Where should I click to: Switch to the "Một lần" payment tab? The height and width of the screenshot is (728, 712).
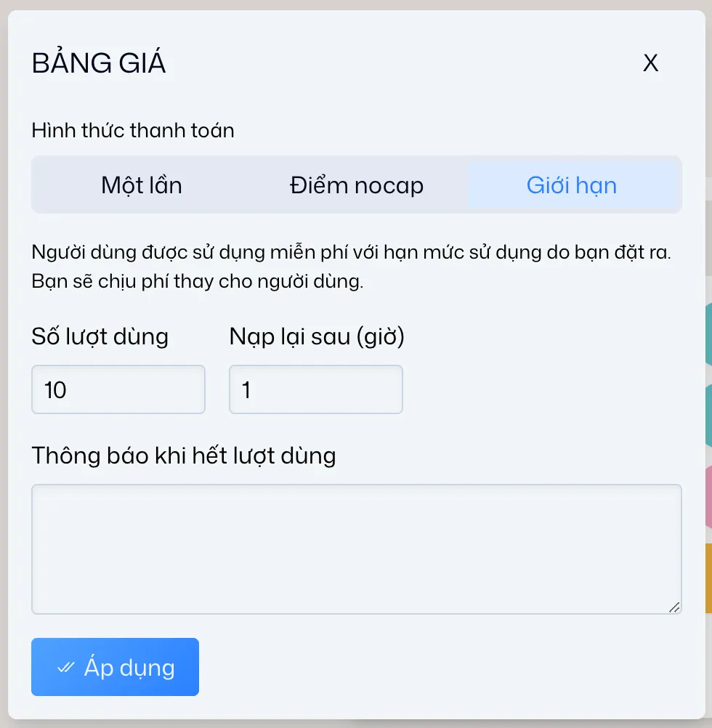coord(142,185)
